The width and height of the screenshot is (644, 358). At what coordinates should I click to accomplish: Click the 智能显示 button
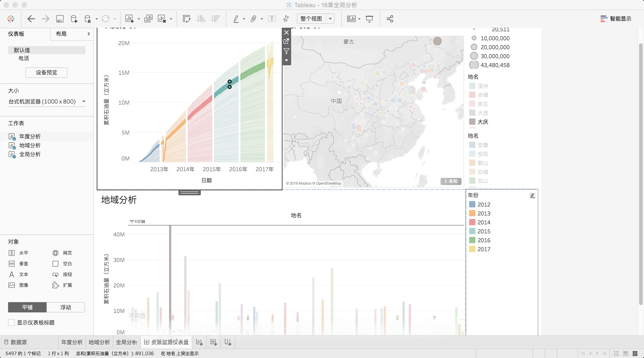click(616, 19)
